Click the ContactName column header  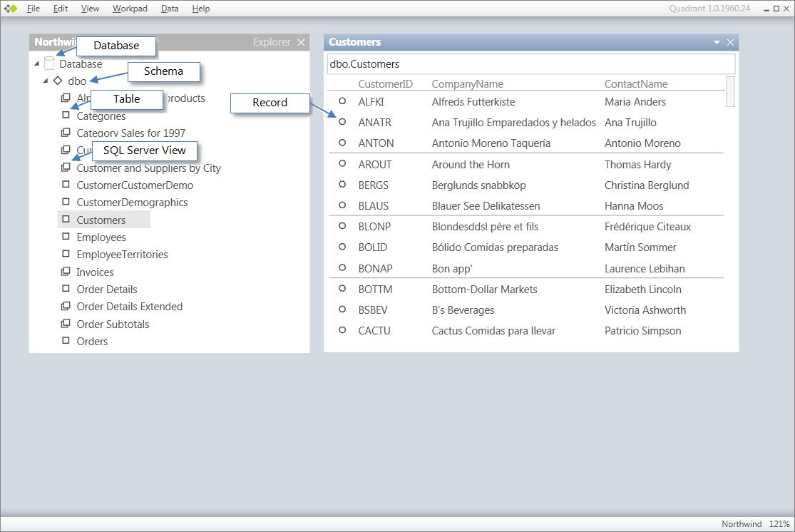(636, 83)
